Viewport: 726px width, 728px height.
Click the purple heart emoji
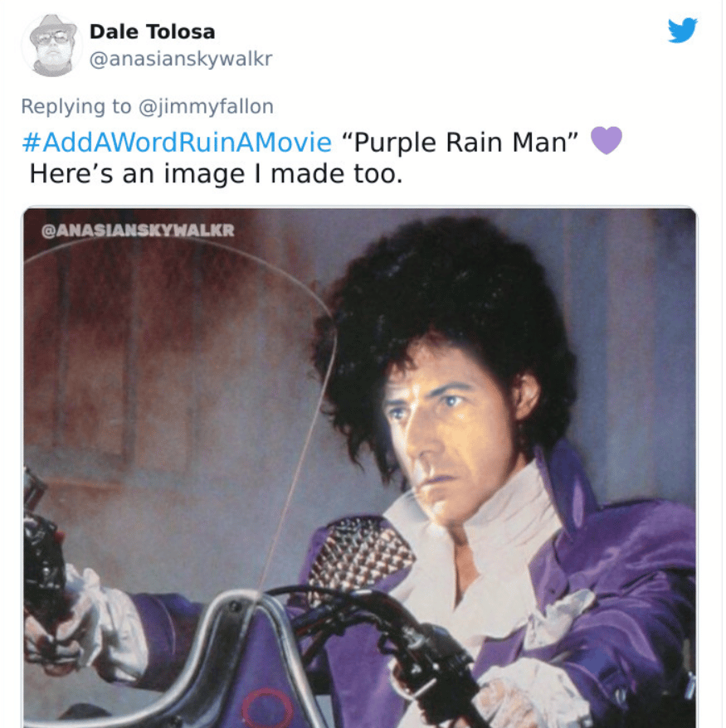coord(607,140)
